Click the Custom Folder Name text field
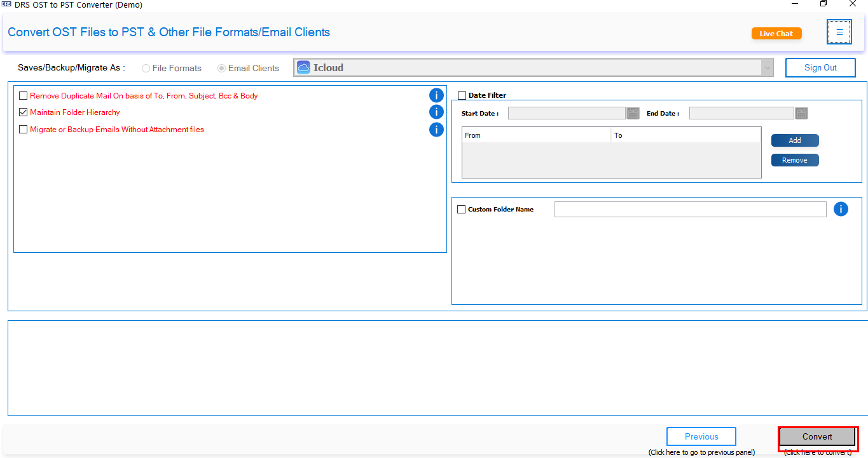Viewport: 868px width, 458px height. click(691, 209)
